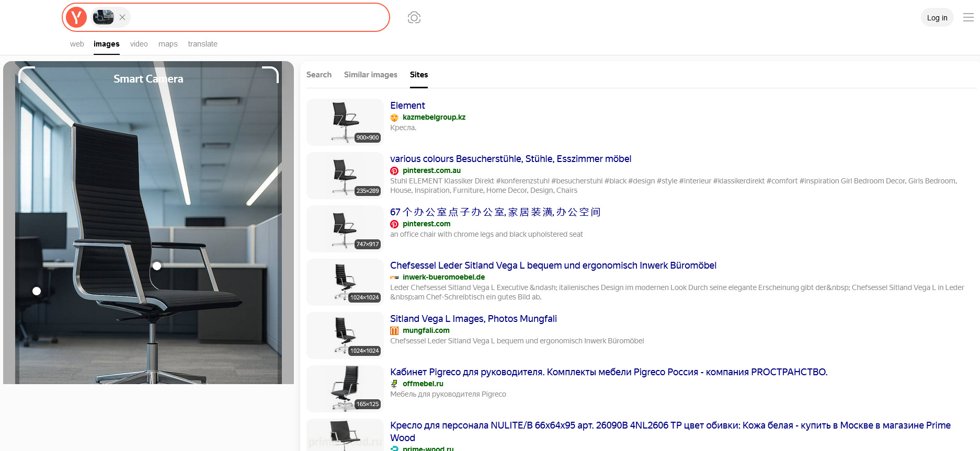This screenshot has height=451, width=980.
Task: Switch to video search tab
Action: click(139, 44)
